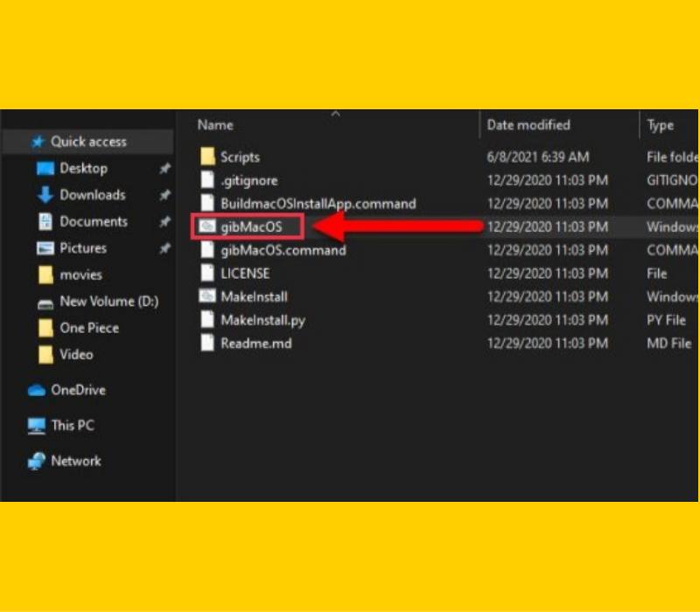Select the MakeInstall.py file name
The width and height of the screenshot is (700, 612).
point(263,320)
